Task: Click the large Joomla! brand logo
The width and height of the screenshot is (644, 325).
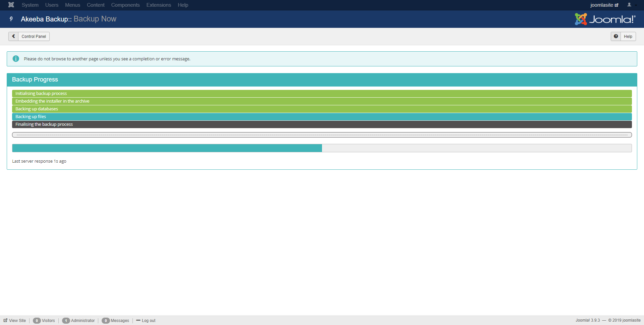Action: pos(605,19)
